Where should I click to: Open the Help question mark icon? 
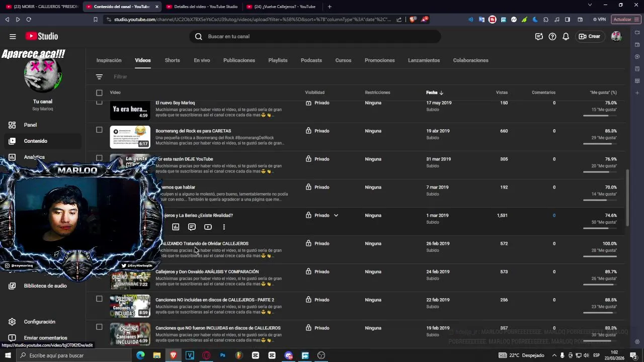552,36
